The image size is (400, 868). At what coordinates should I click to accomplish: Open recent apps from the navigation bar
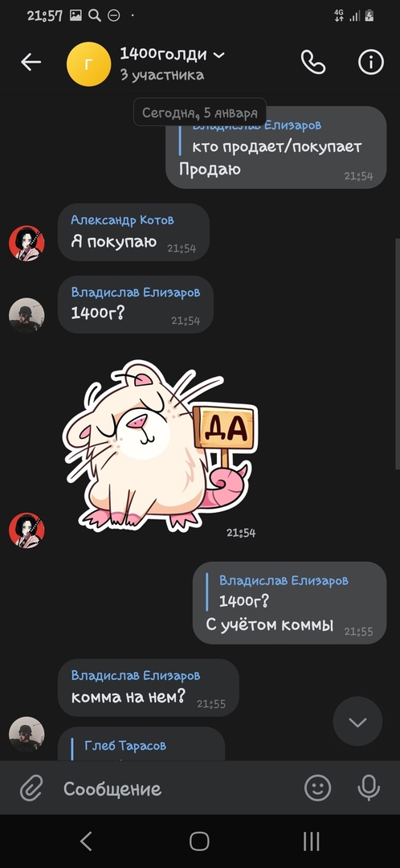tap(312, 841)
